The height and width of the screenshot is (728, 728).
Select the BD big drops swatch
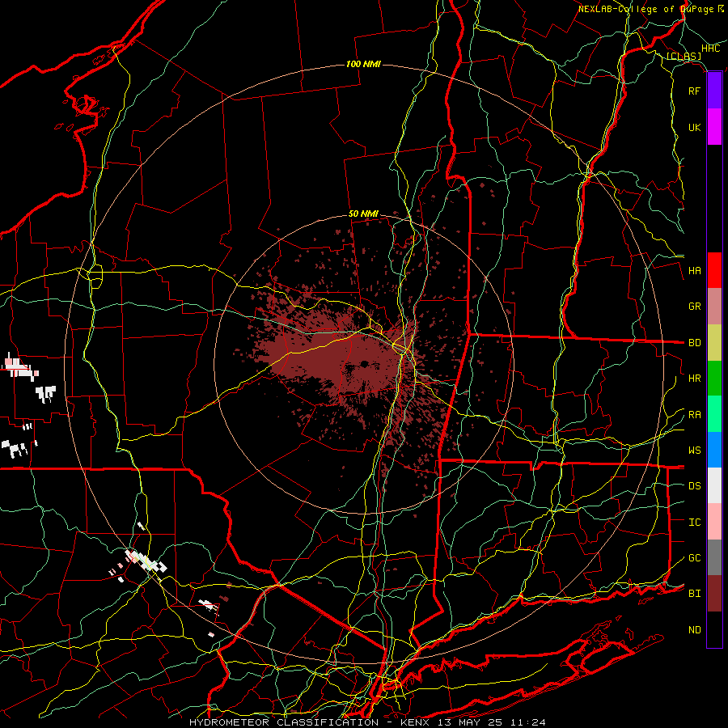click(x=714, y=343)
